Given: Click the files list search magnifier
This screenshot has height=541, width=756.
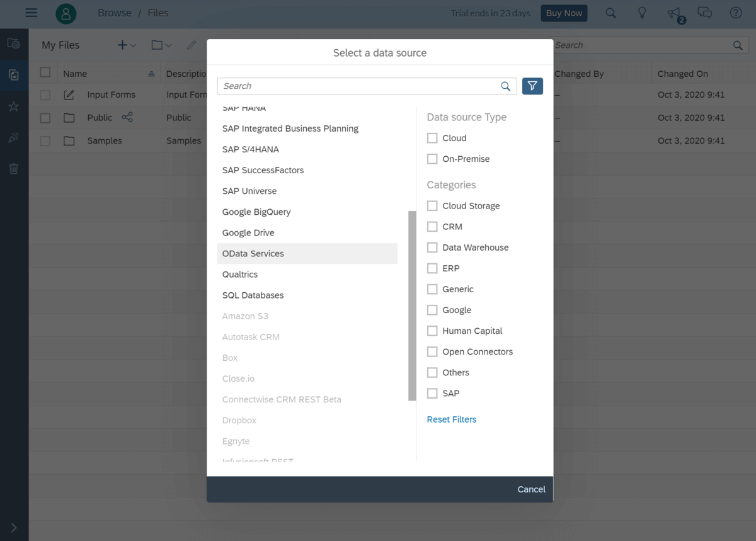Looking at the screenshot, I should coord(738,45).
